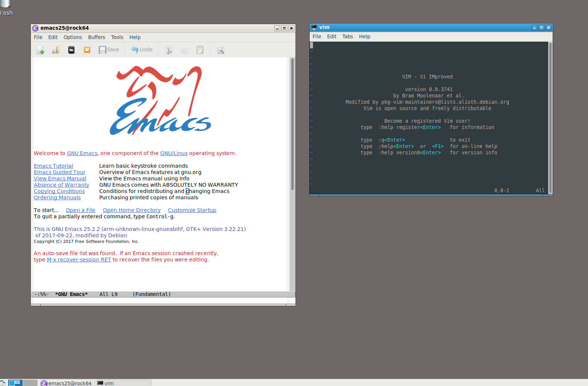Switch to vim in the taskbar
The image size is (588, 386).
point(123,383)
